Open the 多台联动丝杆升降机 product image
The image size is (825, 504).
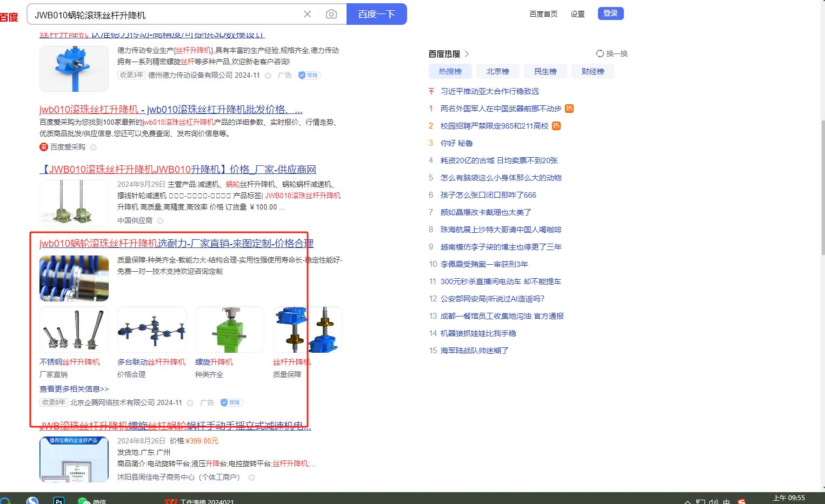[x=152, y=330]
